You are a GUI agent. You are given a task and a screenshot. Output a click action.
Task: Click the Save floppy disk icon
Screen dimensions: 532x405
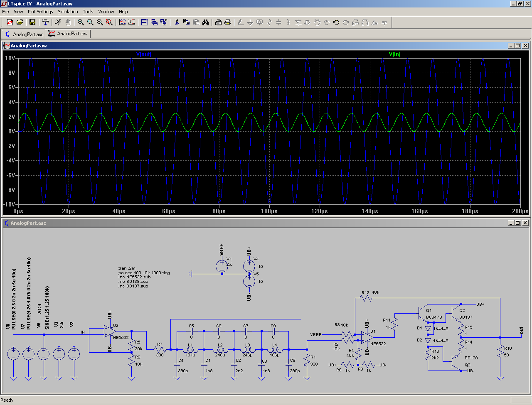tap(32, 22)
